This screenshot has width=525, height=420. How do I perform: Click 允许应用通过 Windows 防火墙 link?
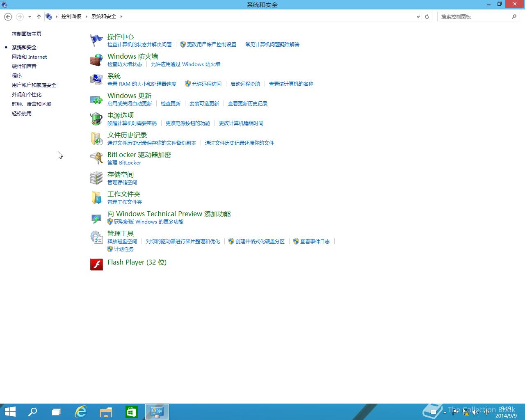(x=185, y=64)
